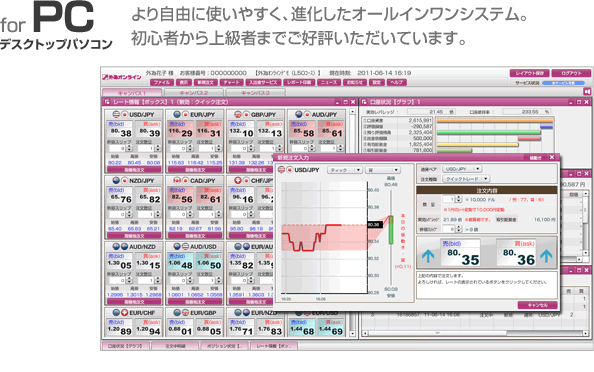
Task: Click the US flag icon in the order dialog
Action: coord(281,170)
